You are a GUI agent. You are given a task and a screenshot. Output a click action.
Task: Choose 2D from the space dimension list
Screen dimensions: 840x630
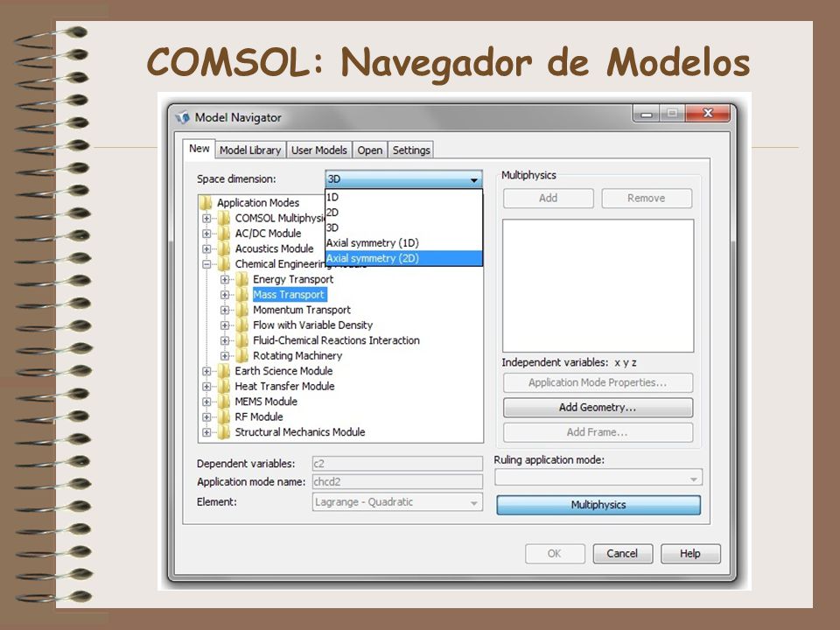click(404, 212)
